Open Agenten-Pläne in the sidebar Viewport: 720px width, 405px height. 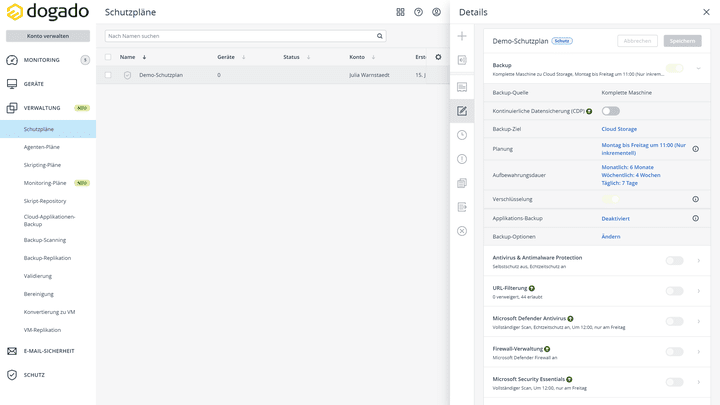click(x=42, y=147)
